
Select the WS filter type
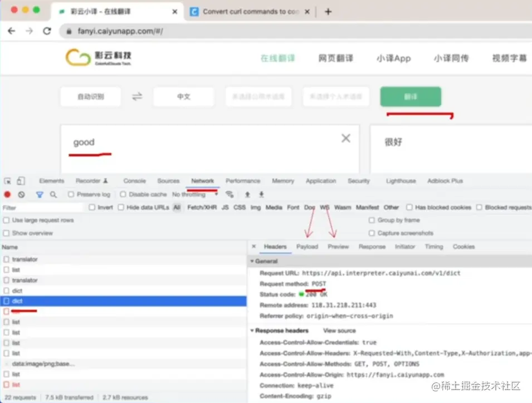point(325,207)
